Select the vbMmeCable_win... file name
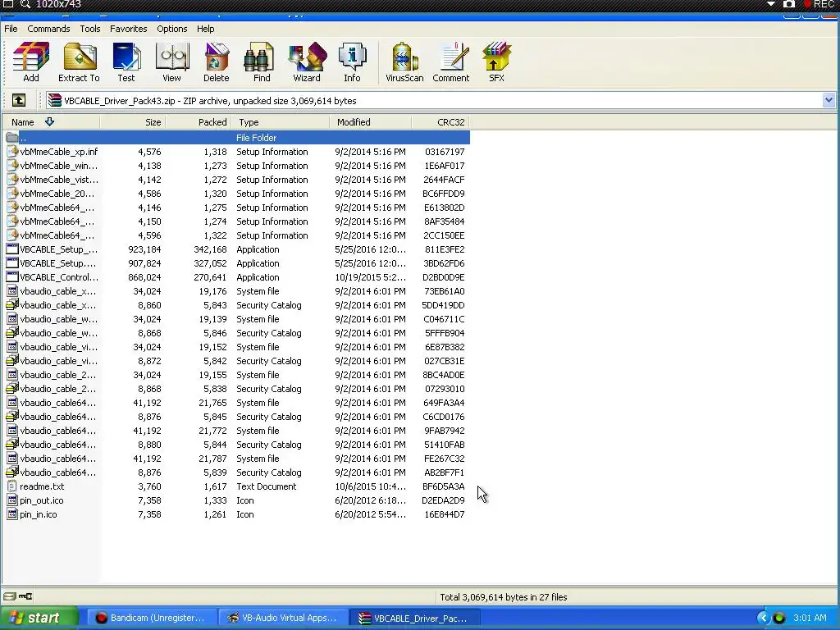The width and height of the screenshot is (840, 630). pos(58,166)
